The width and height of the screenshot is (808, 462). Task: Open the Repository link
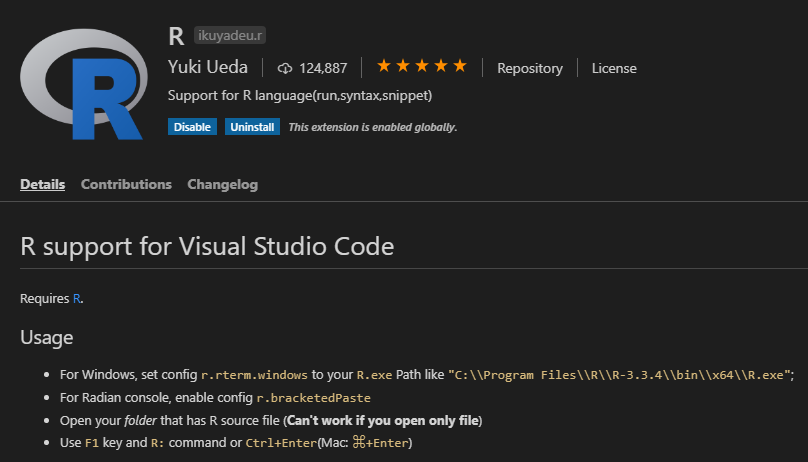point(530,68)
